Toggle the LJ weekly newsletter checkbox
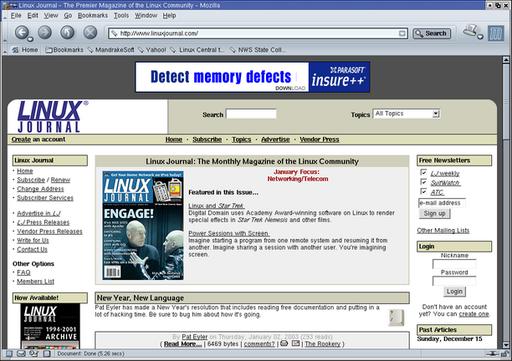 point(423,172)
